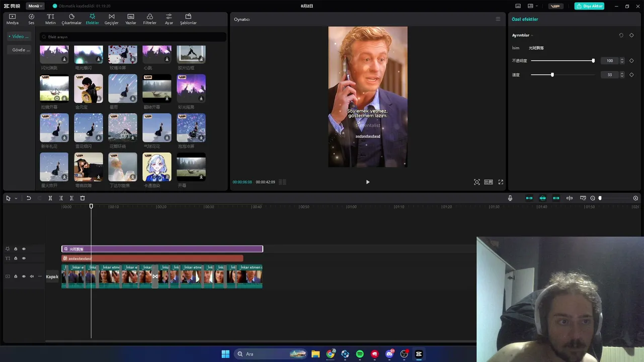Download the 气球花花 effect
The height and width of the screenshot is (362, 644).
(167, 138)
